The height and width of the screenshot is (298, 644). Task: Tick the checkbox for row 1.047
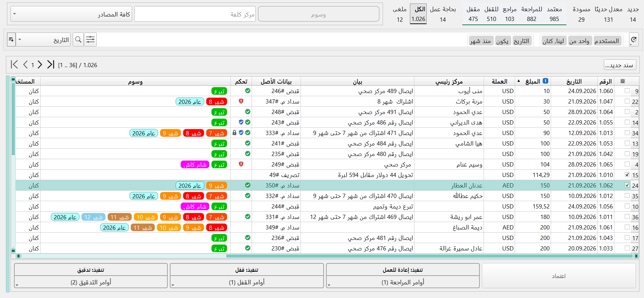pos(627,101)
